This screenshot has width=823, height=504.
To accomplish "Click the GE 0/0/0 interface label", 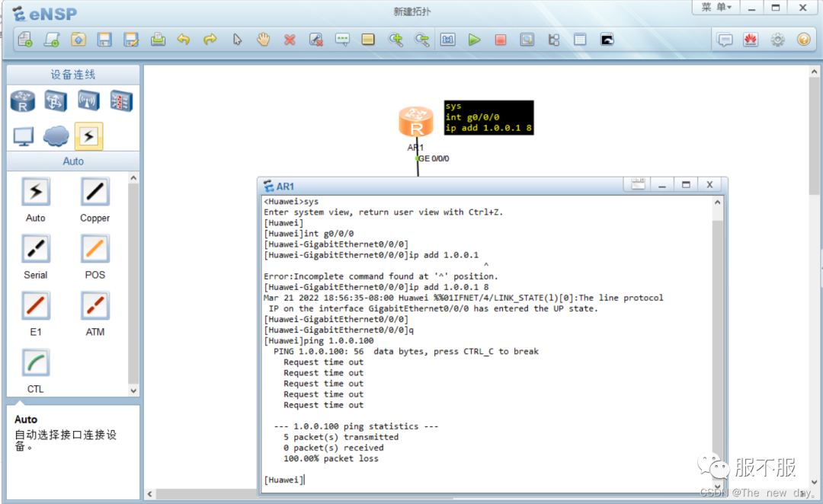I will 434,158.
